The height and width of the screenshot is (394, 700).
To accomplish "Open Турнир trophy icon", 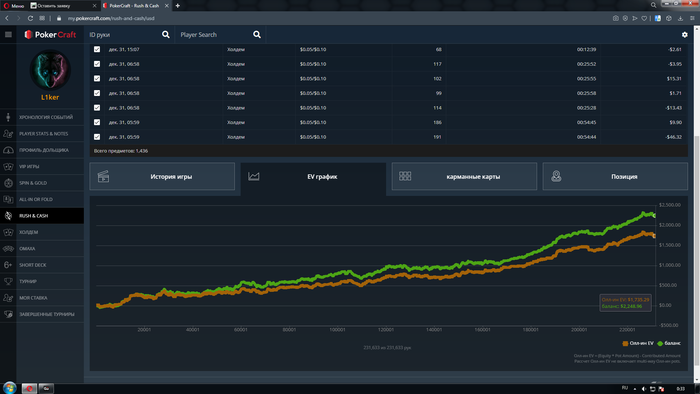I will 8,282.
